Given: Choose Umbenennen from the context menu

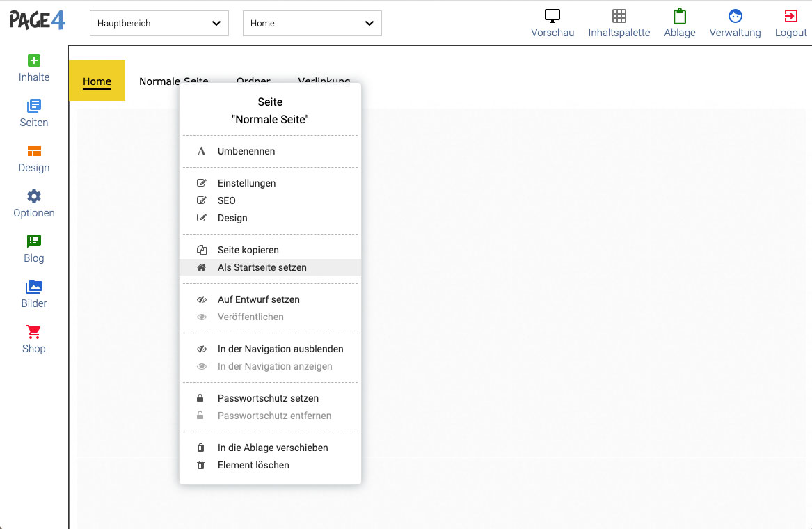Looking at the screenshot, I should (x=270, y=151).
